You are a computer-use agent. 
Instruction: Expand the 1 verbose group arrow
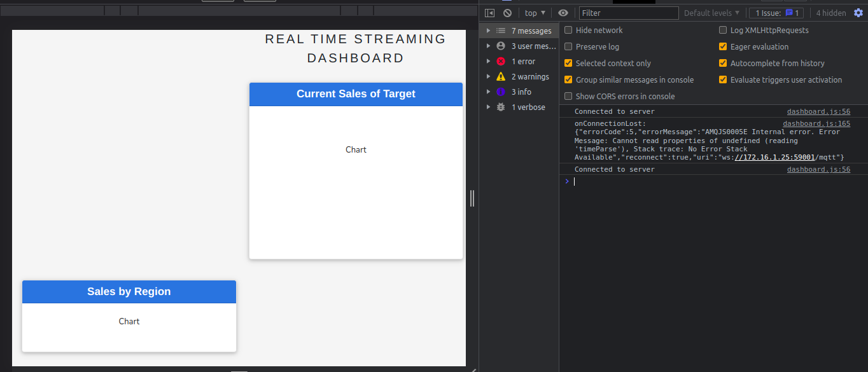488,107
